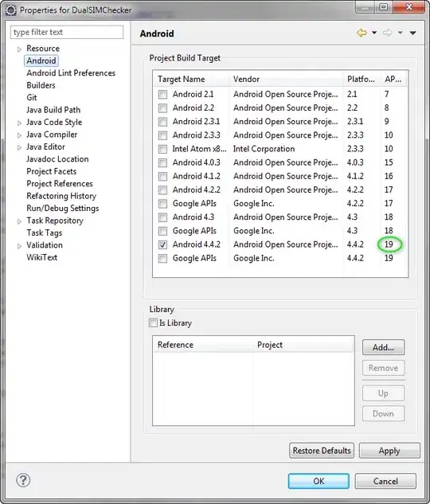The image size is (430, 504).
Task: Check the Android 4.1.2 target checkbox
Action: (162, 177)
